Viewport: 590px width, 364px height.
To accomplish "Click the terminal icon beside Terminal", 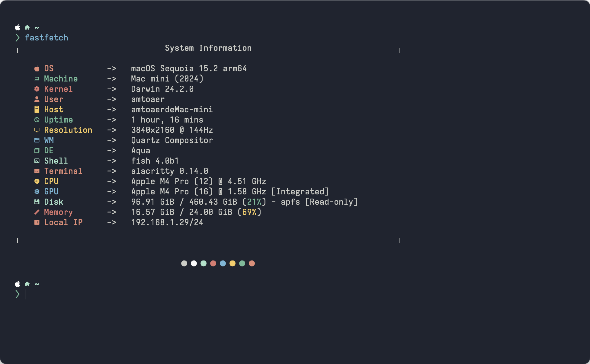I will pyautogui.click(x=37, y=171).
